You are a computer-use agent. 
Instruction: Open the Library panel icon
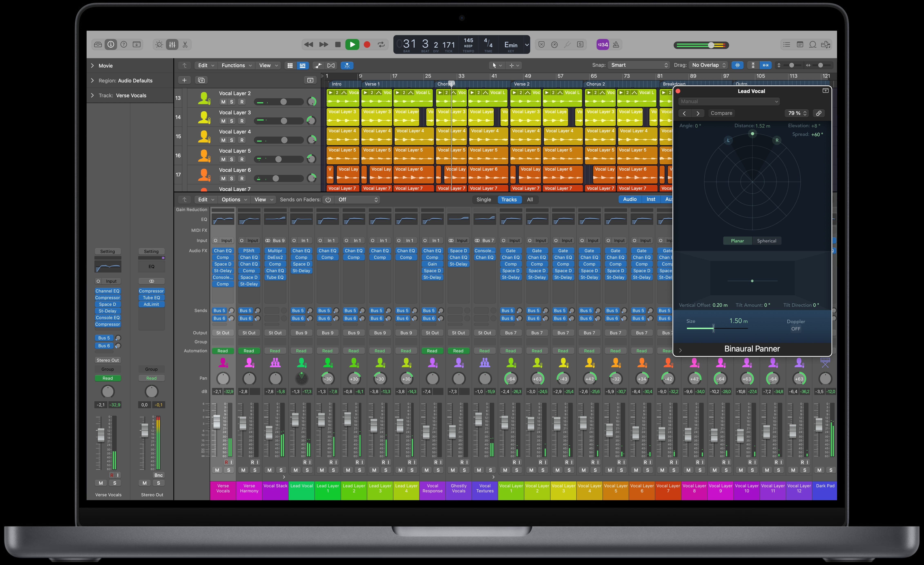pyautogui.click(x=98, y=44)
